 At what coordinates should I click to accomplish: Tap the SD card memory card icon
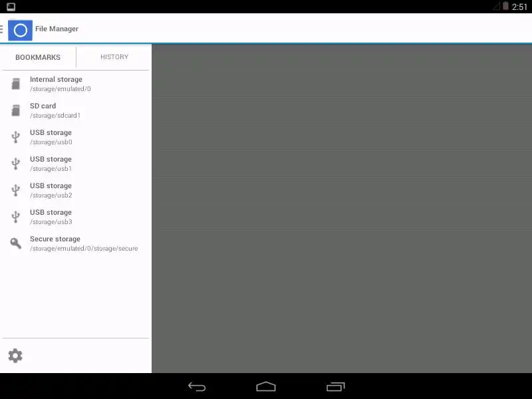coord(15,110)
